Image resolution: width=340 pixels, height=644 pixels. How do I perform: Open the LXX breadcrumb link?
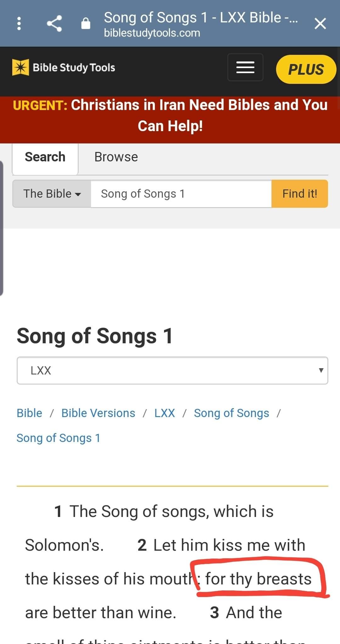165,413
